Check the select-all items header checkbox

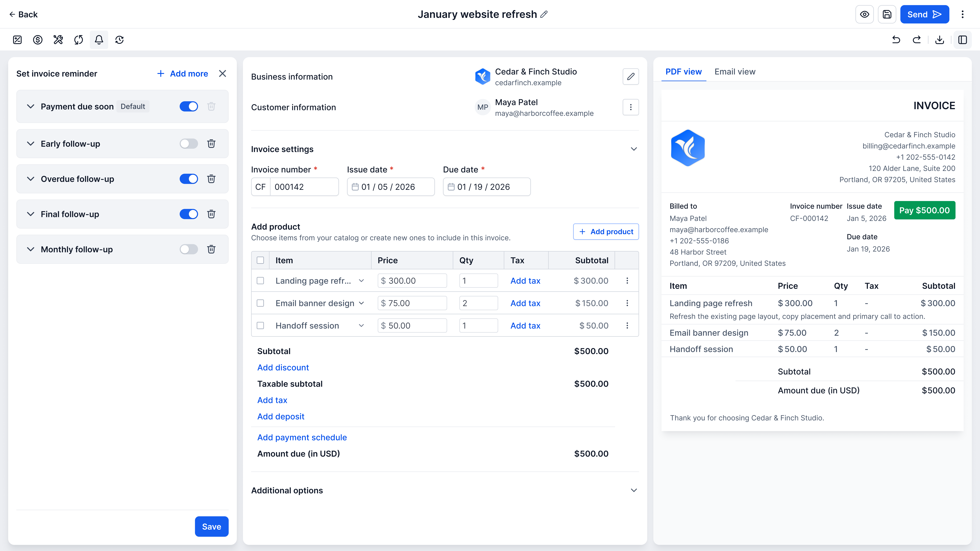[260, 260]
